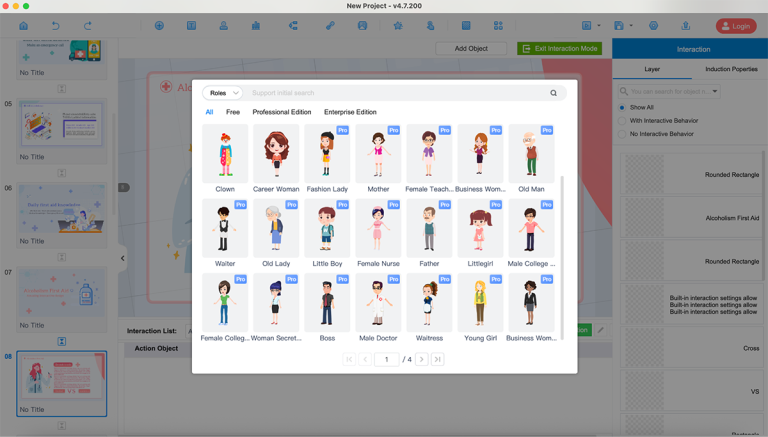Open the object search dropdown arrow

click(715, 92)
